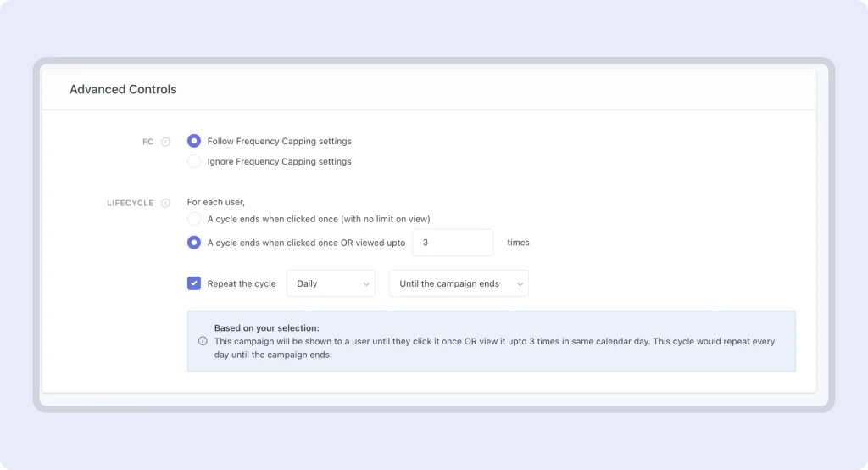
Task: Select the 'clicked once OR viewed upto' option
Action: (194, 243)
